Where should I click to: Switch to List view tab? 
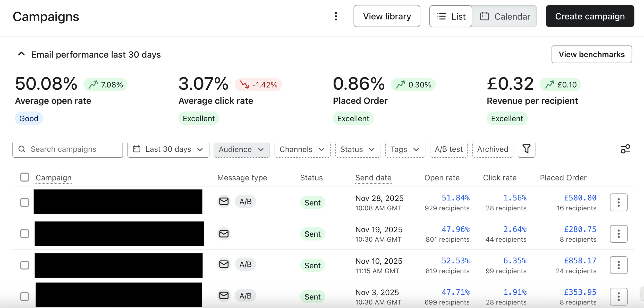tap(451, 16)
